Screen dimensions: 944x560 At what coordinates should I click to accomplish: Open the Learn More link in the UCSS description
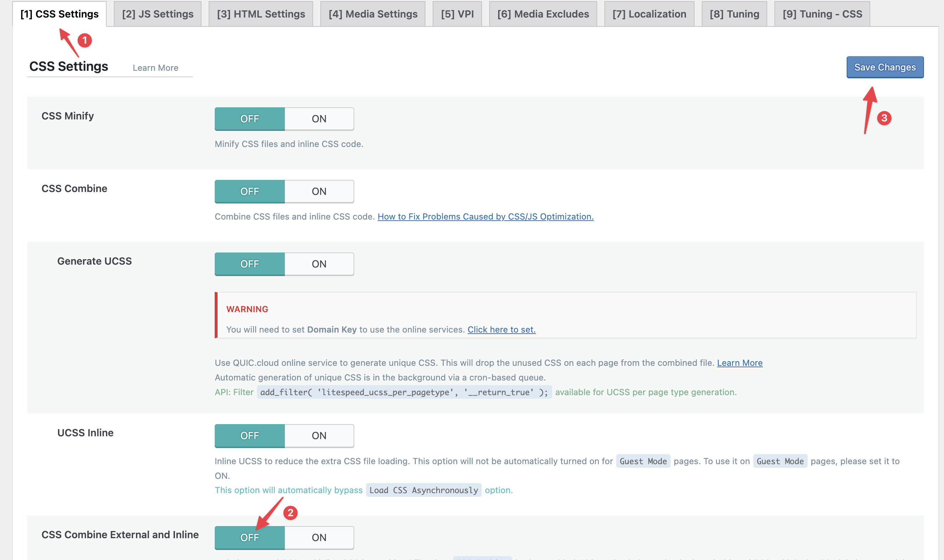739,363
